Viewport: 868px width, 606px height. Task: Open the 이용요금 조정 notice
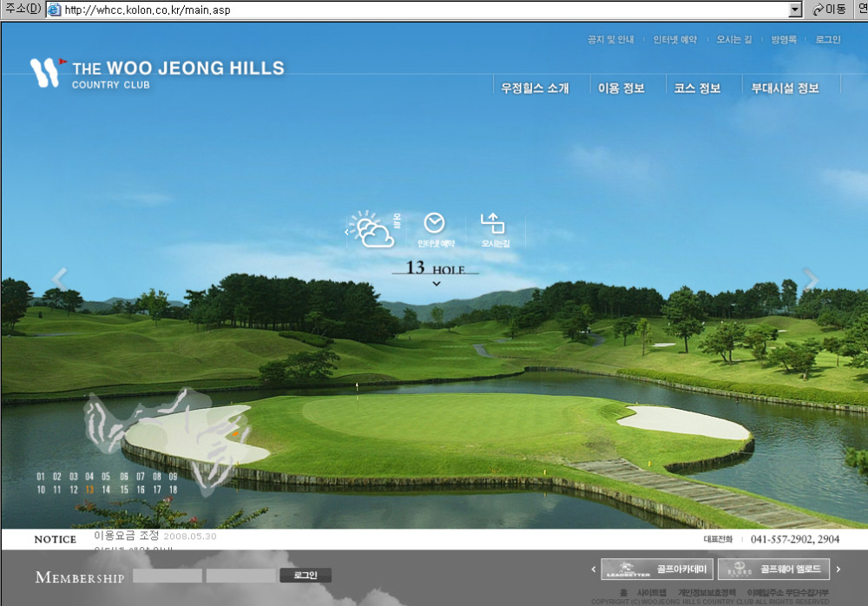point(126,536)
